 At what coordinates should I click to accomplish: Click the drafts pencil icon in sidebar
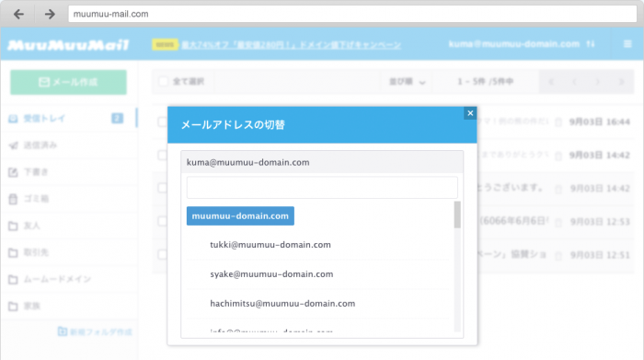[13, 172]
